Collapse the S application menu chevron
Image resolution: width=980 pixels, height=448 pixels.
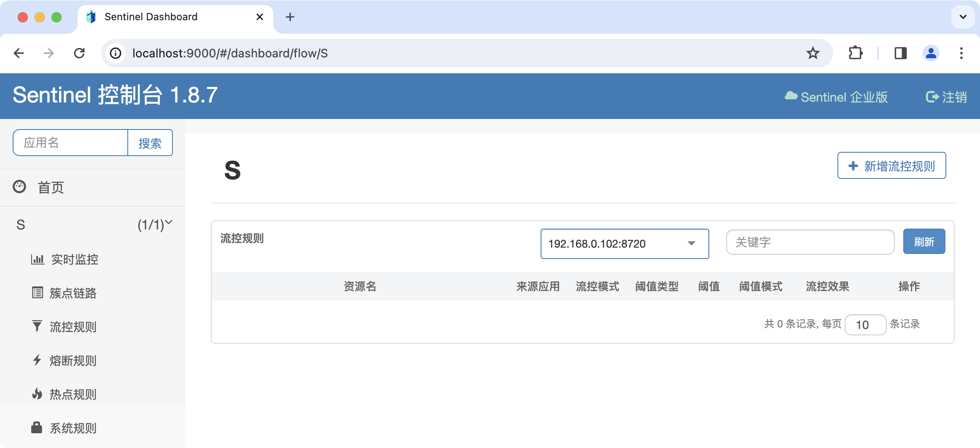[169, 222]
